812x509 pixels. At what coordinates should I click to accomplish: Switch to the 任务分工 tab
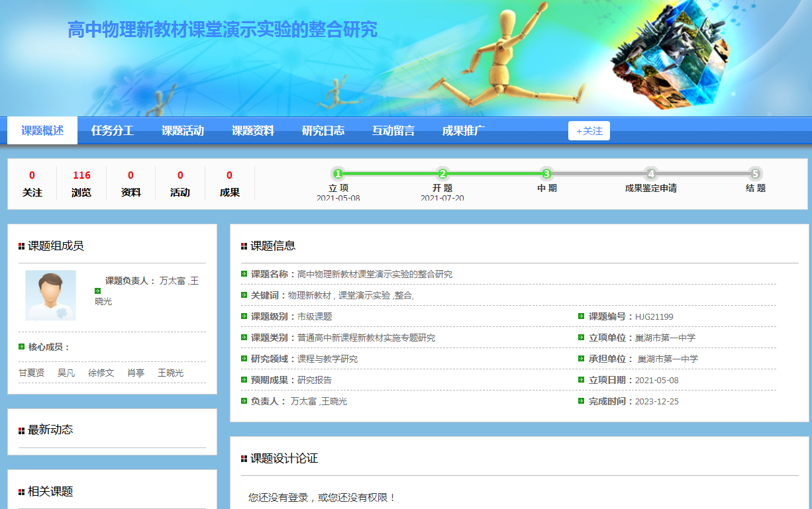[113, 130]
